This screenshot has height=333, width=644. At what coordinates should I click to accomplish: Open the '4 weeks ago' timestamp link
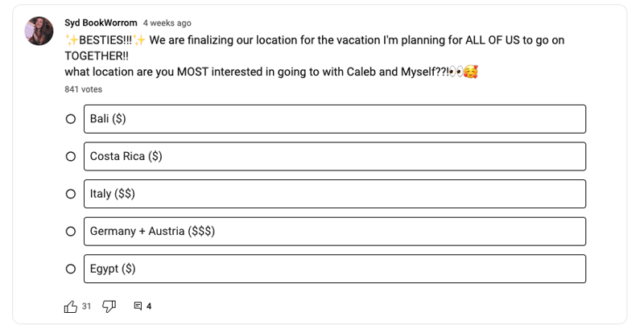point(167,23)
